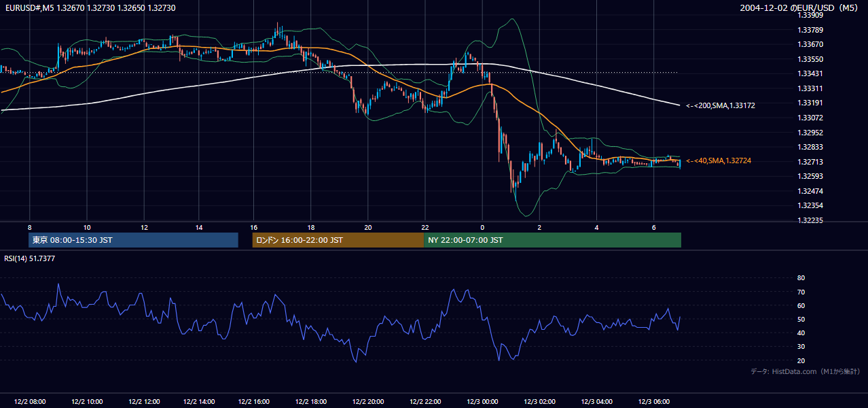This screenshot has width=868, height=408.
Task: Click RSI axis level 80
Action: point(801,278)
